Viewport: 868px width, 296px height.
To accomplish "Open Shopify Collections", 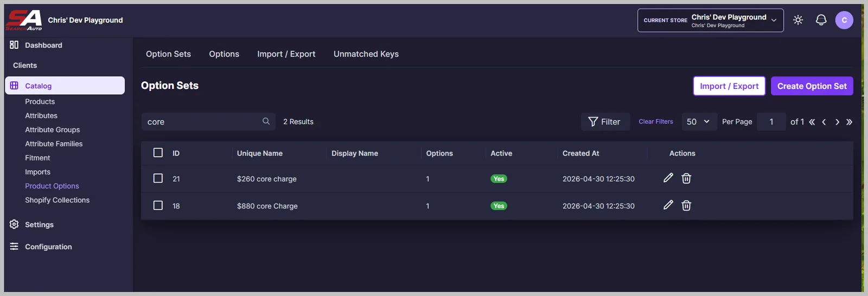I will (57, 200).
